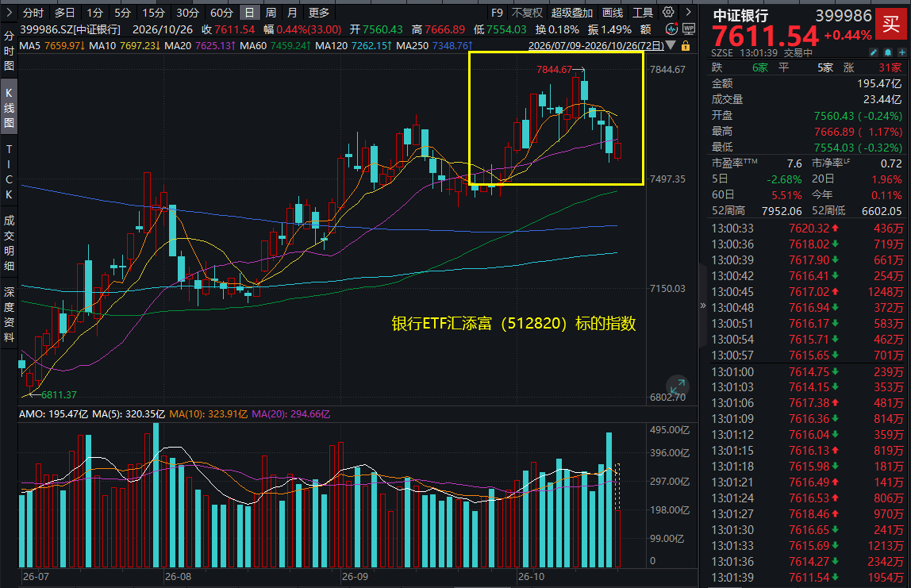Select the 5分 timeframe
The image size is (911, 588).
[122, 13]
